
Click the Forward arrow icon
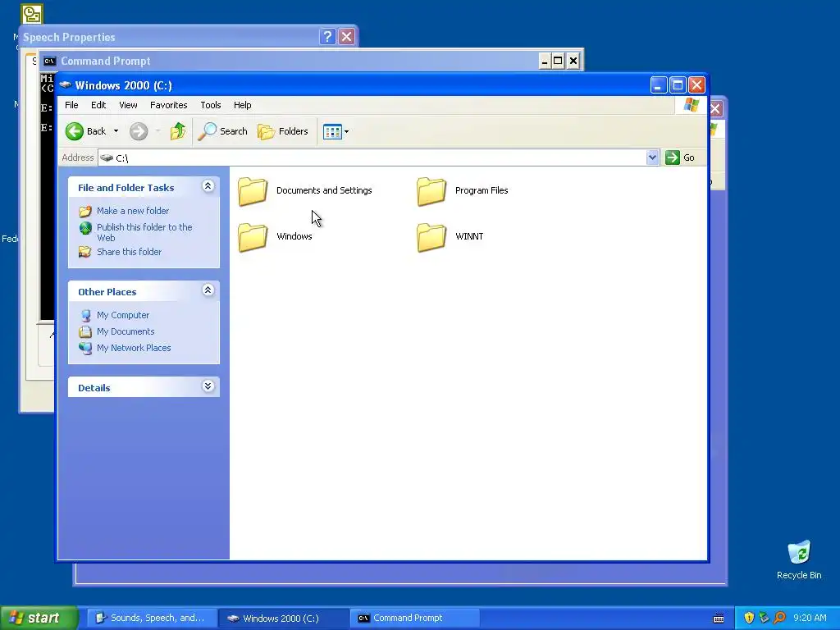(x=138, y=131)
